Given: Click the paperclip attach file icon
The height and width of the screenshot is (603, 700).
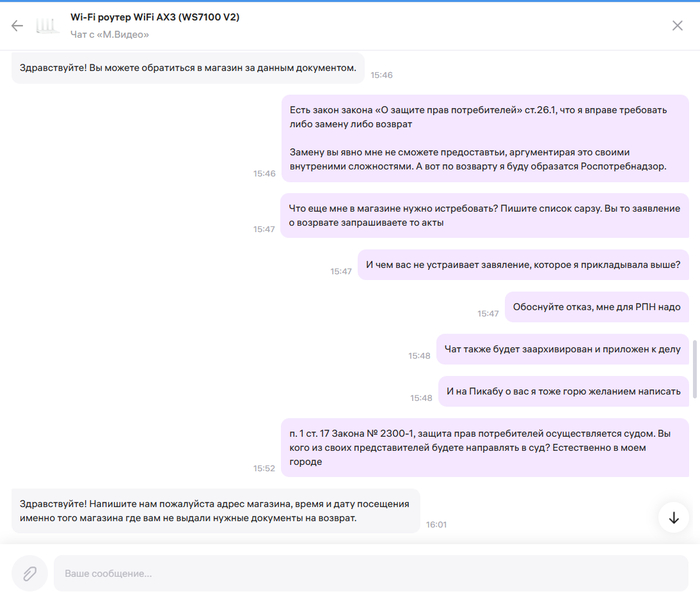Looking at the screenshot, I should (30, 573).
